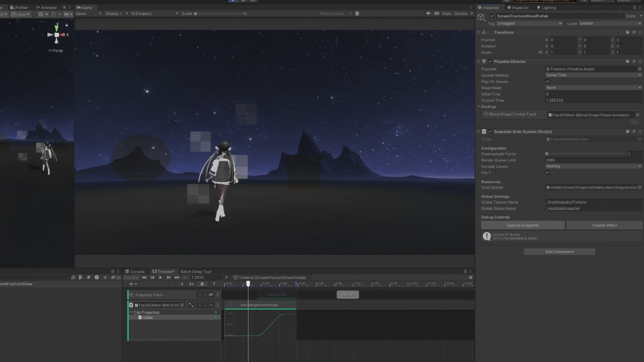This screenshot has width=644, height=362.
Task: Open the Wrap Mode dropdown
Action: coord(594,88)
